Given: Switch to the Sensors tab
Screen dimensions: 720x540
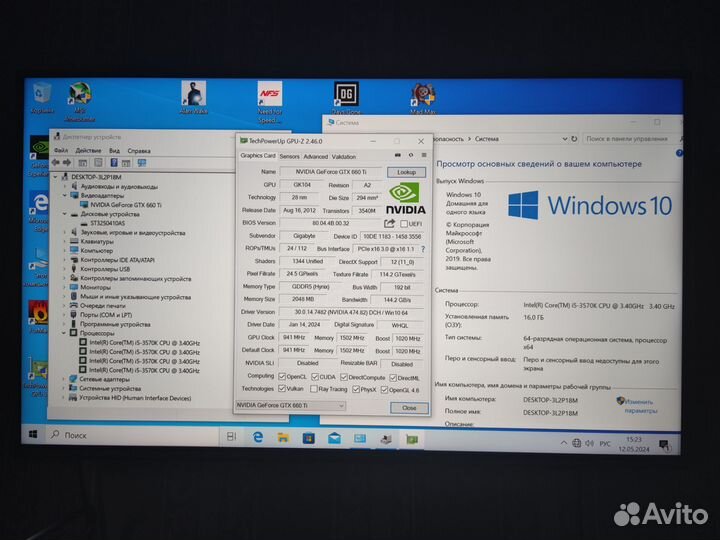Looking at the screenshot, I should (x=289, y=157).
